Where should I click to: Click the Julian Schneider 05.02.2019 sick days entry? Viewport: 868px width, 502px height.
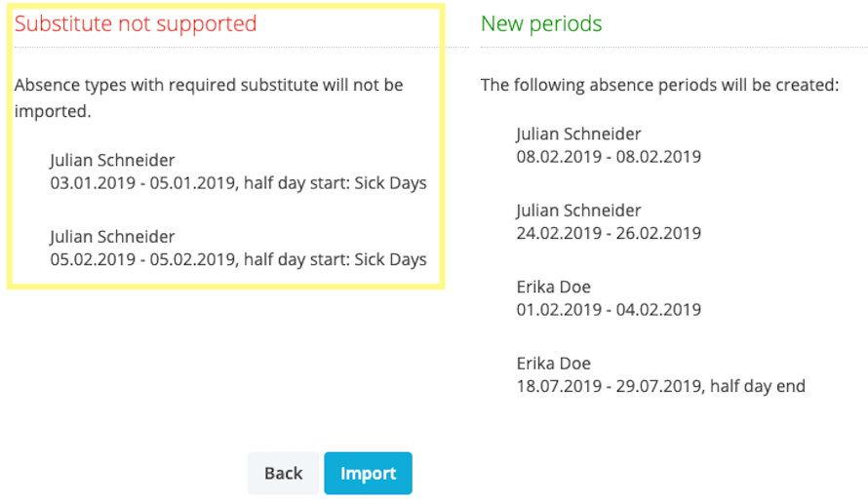pyautogui.click(x=239, y=248)
